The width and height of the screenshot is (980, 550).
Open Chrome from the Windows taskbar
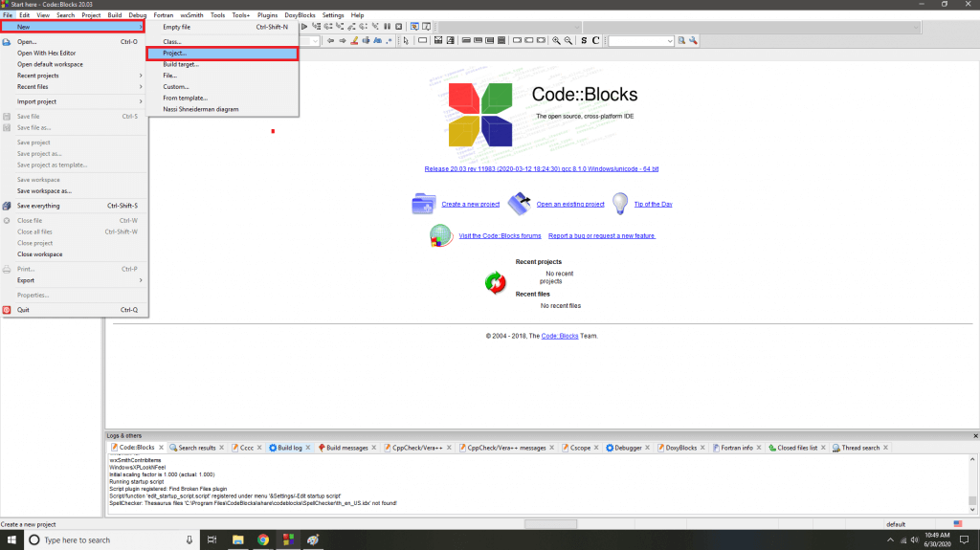click(262, 539)
